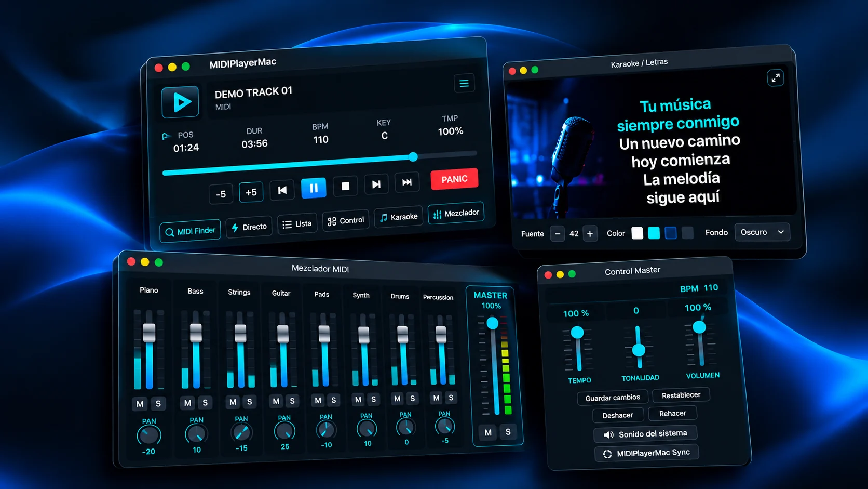The image size is (868, 489).
Task: Click the Piano PAN knob
Action: [149, 435]
